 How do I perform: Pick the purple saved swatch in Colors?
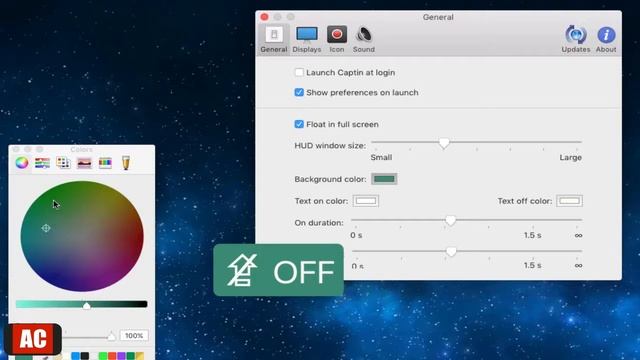coord(121,356)
